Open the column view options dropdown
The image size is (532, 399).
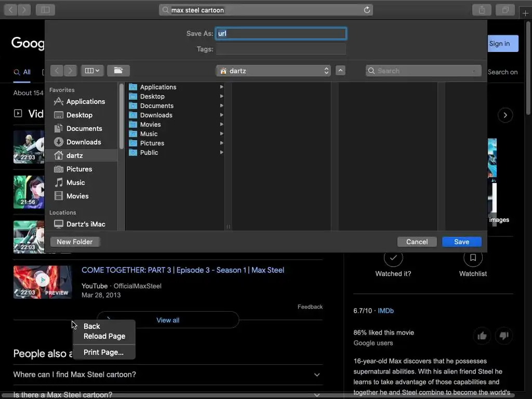(92, 71)
